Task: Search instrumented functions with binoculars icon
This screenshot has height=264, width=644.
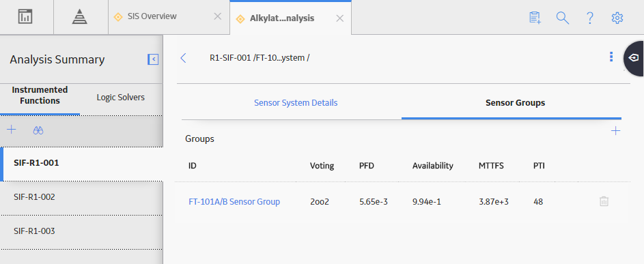Action: [38, 130]
